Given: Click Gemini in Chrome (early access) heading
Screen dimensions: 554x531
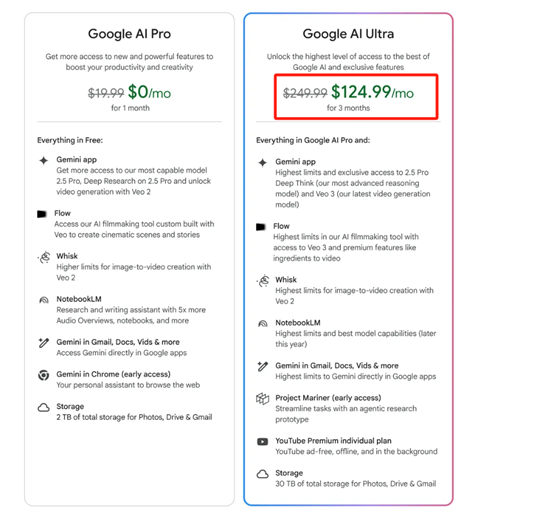Looking at the screenshot, I should coord(113,374).
